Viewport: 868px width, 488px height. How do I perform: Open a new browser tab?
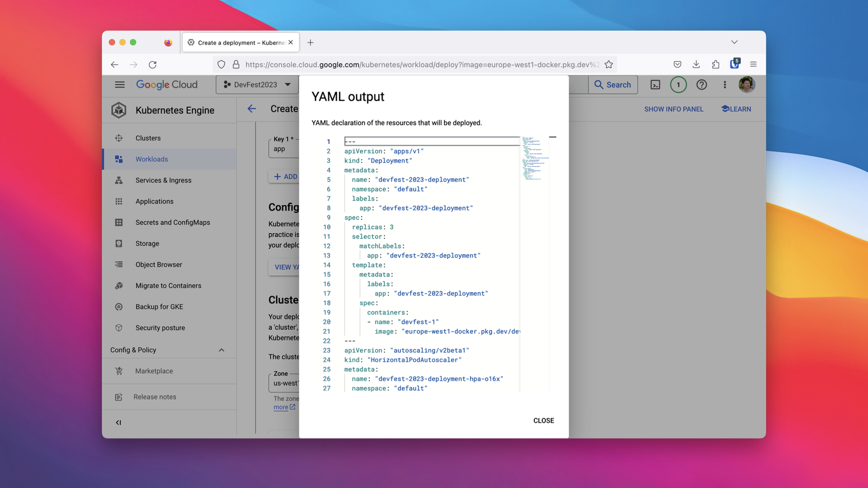pos(310,43)
